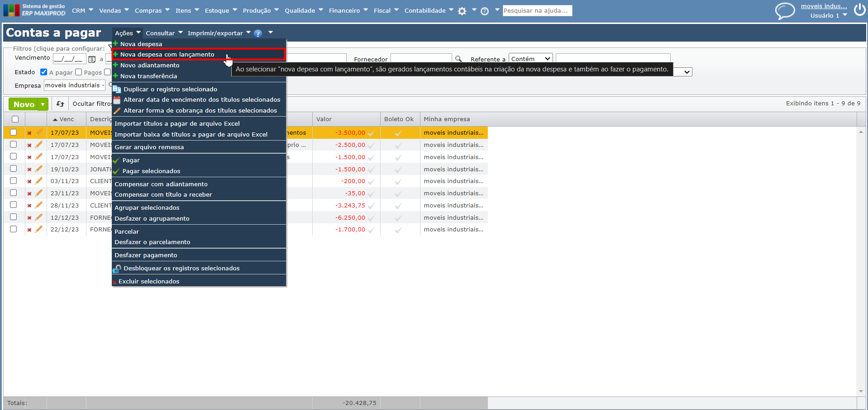The height and width of the screenshot is (410, 868).
Task: Expand the Contabilidade top menu
Action: [429, 10]
